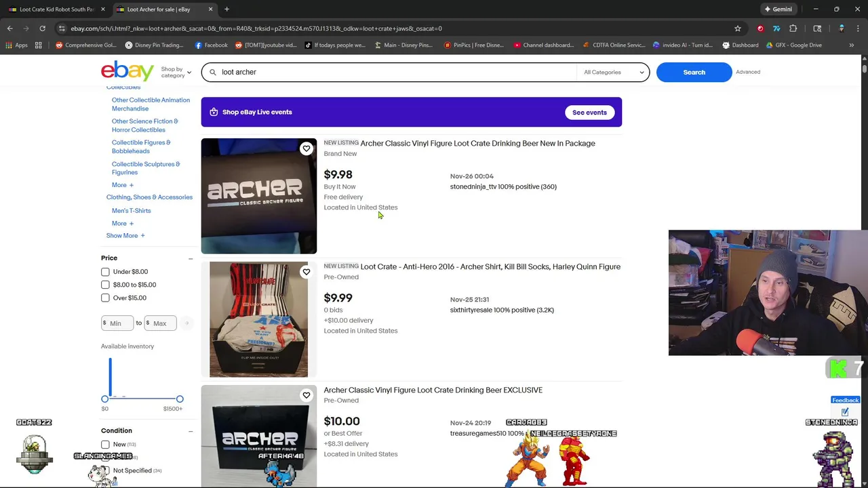The image size is (868, 488).
Task: Reload the eBay page
Action: coord(42,28)
